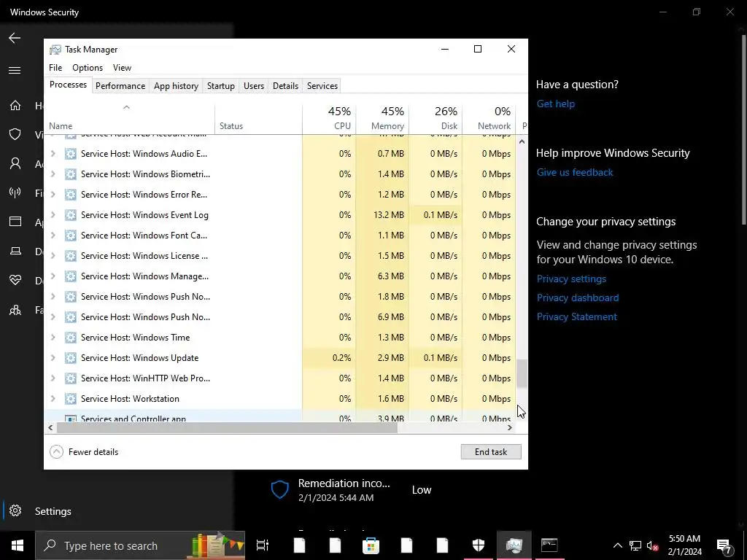Open Windows Security Settings gear

[15, 510]
